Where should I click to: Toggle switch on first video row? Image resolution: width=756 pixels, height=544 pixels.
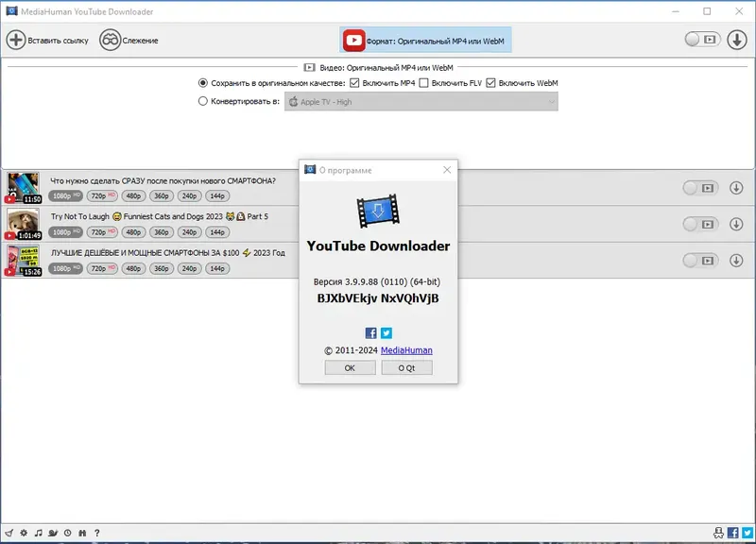click(700, 188)
